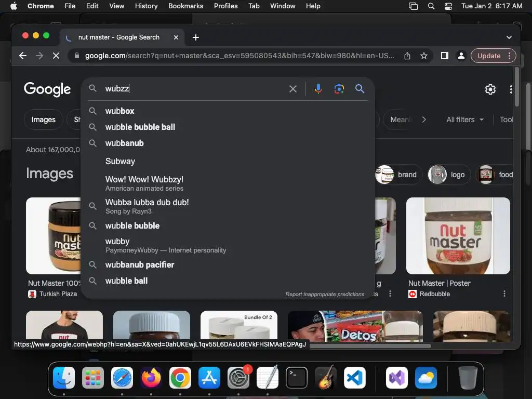This screenshot has height=399, width=532.
Task: Open Visual Studio purple icon in dock
Action: [396, 378]
